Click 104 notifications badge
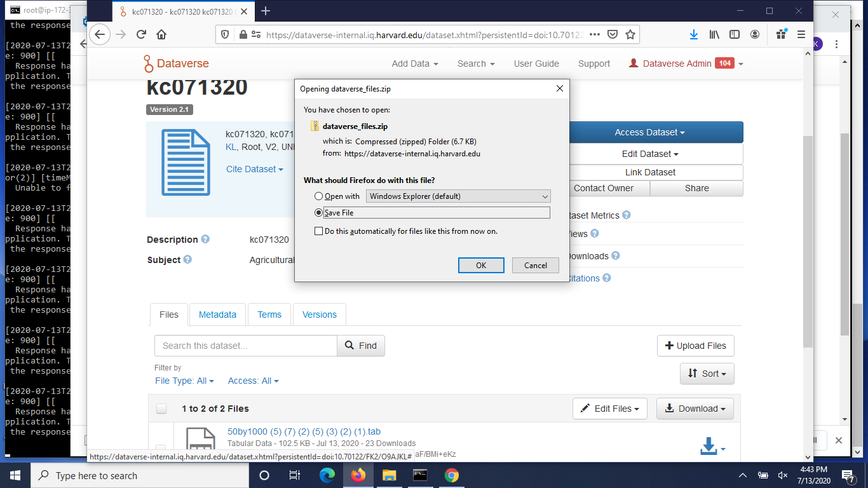868x488 pixels. [x=725, y=63]
